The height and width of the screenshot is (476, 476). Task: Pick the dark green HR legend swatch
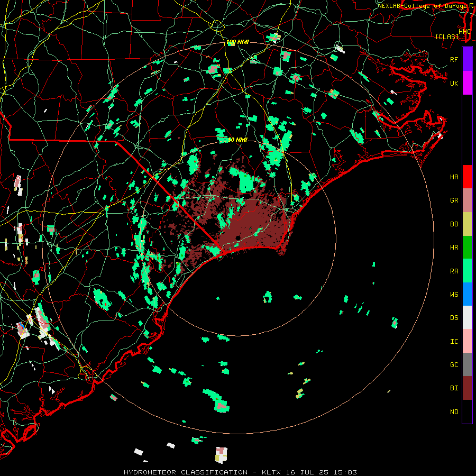467,247
